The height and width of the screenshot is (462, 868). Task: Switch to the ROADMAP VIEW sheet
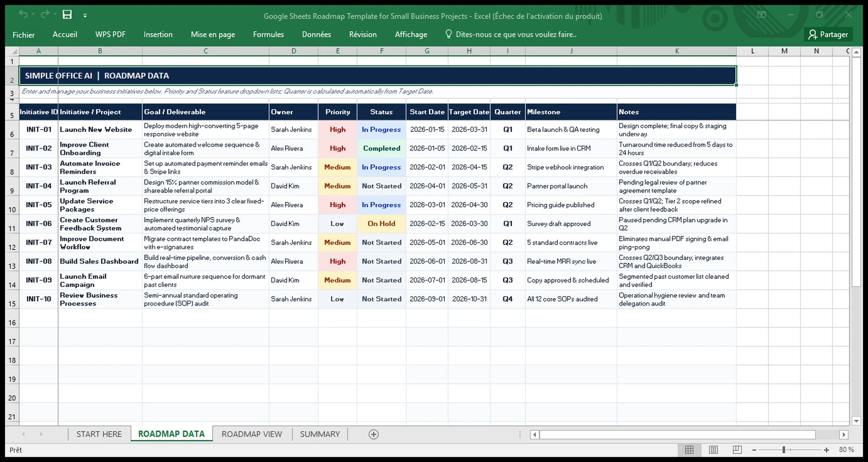(252, 434)
